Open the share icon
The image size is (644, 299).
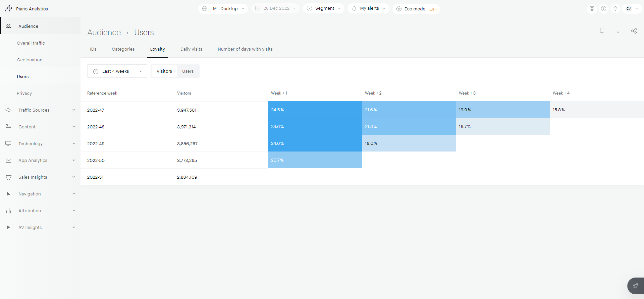coord(634,31)
